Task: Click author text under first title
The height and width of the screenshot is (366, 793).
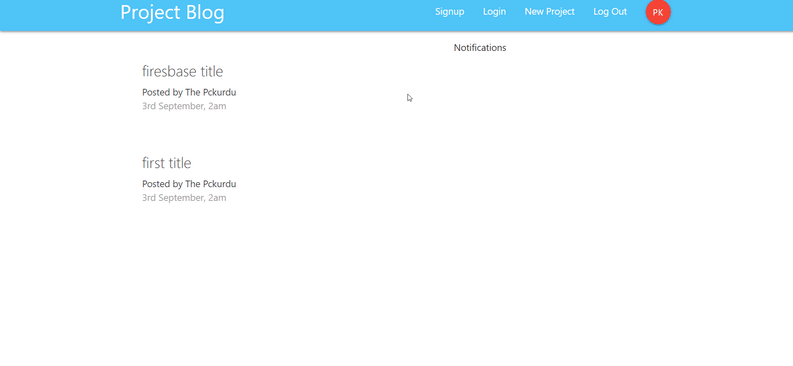Action: (189, 184)
